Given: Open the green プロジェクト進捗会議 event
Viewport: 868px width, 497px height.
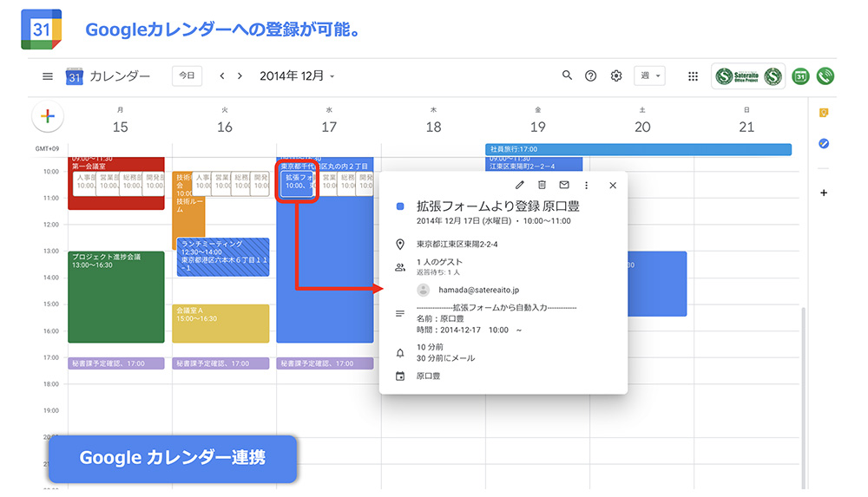Looking at the screenshot, I should (x=116, y=298).
